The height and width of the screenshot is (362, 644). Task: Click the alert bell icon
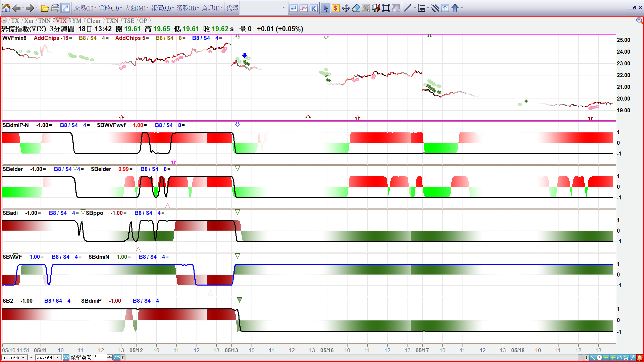[x=640, y=358]
